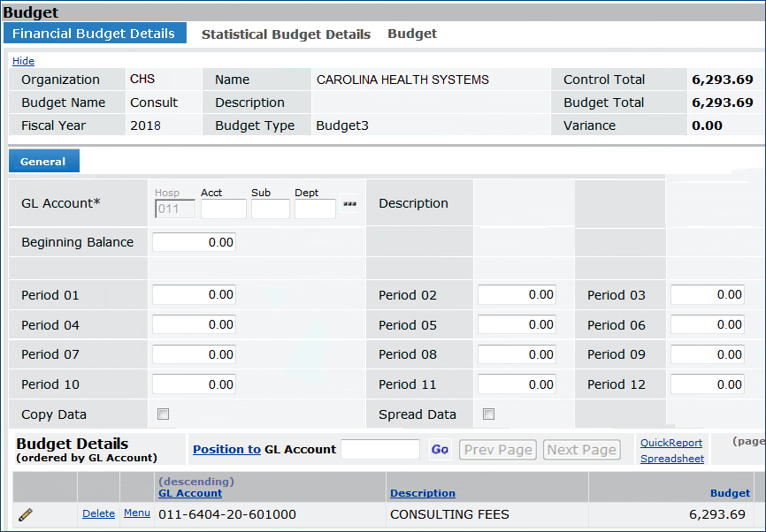Click the Beginning Balance input field
Screen dimensions: 766x532
pos(194,242)
